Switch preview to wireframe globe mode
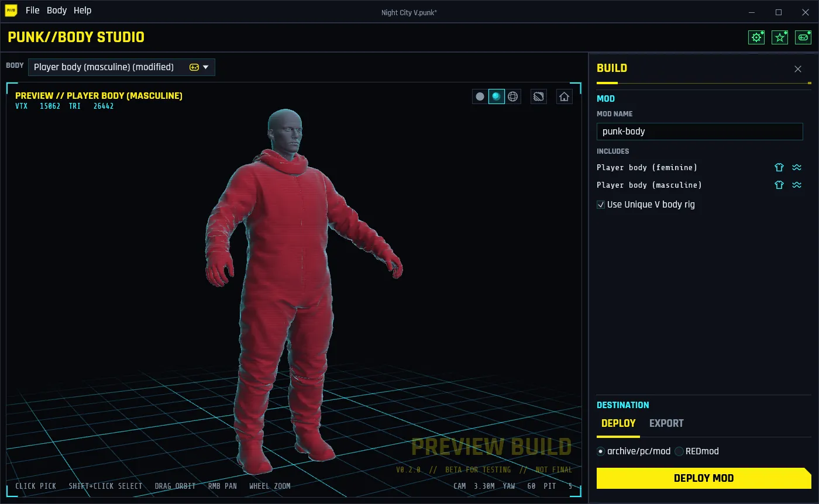The width and height of the screenshot is (819, 504). pyautogui.click(x=513, y=96)
